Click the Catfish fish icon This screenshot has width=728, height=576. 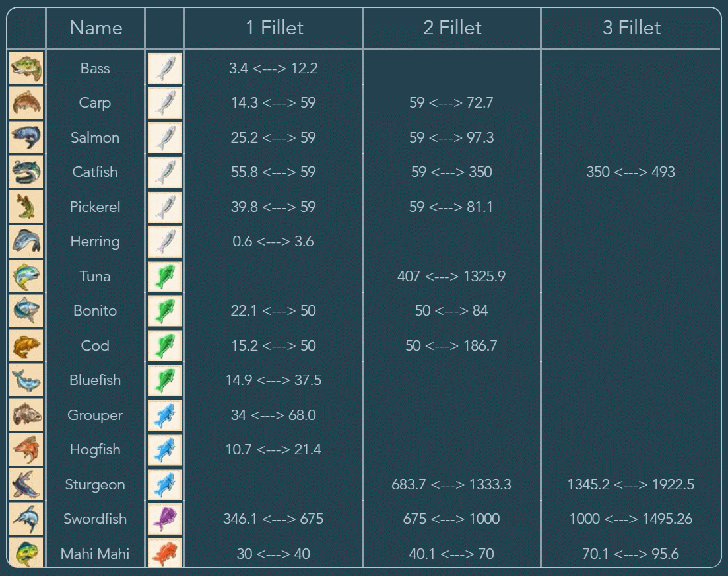(x=26, y=172)
